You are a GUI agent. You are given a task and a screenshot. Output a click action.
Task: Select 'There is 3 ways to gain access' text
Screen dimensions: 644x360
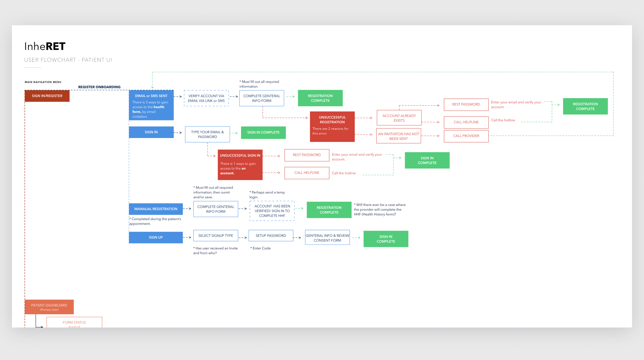coord(150,109)
